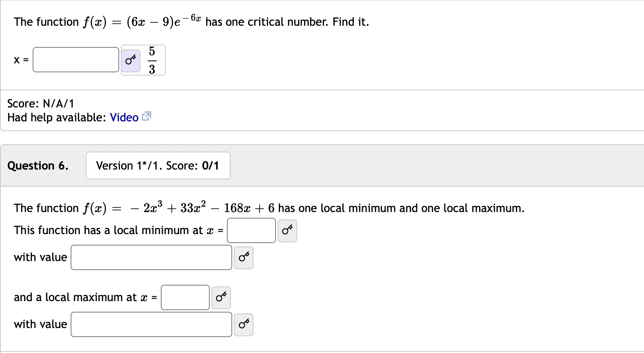Image resolution: width=644 pixels, height=353 pixels.
Task: Click the cubic function formula text
Action: pos(269,208)
